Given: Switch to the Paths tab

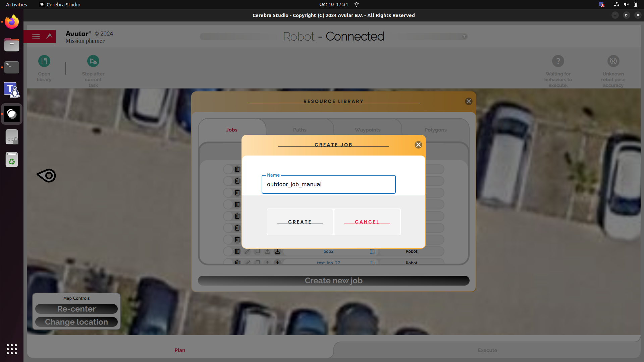Looking at the screenshot, I should pyautogui.click(x=300, y=130).
